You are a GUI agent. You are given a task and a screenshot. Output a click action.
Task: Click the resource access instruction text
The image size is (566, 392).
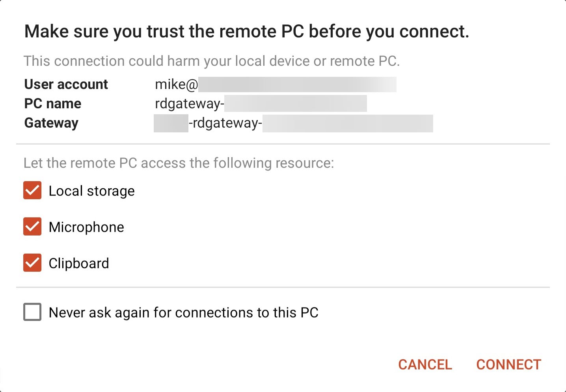[179, 163]
